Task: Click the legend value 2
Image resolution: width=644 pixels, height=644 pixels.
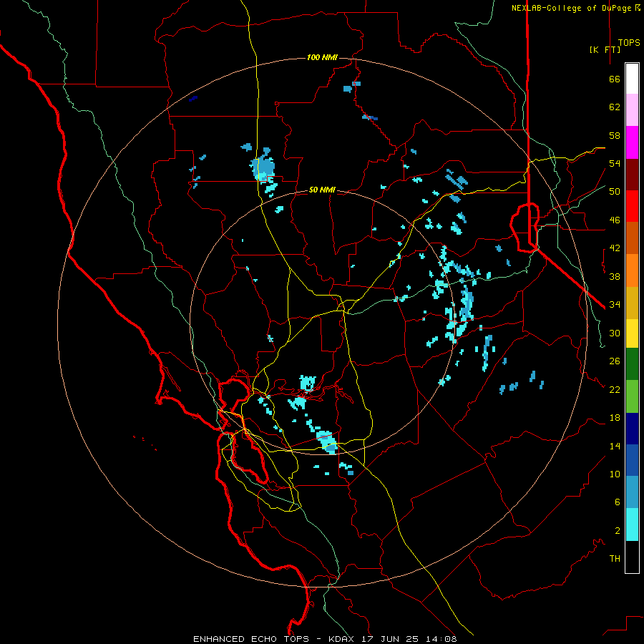Action: tap(617, 531)
